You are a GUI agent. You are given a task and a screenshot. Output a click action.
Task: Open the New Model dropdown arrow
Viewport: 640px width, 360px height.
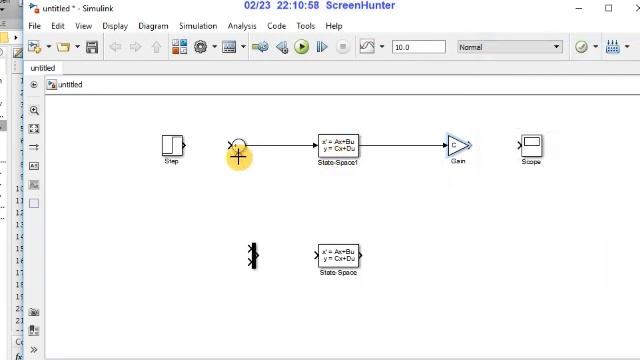[49, 47]
